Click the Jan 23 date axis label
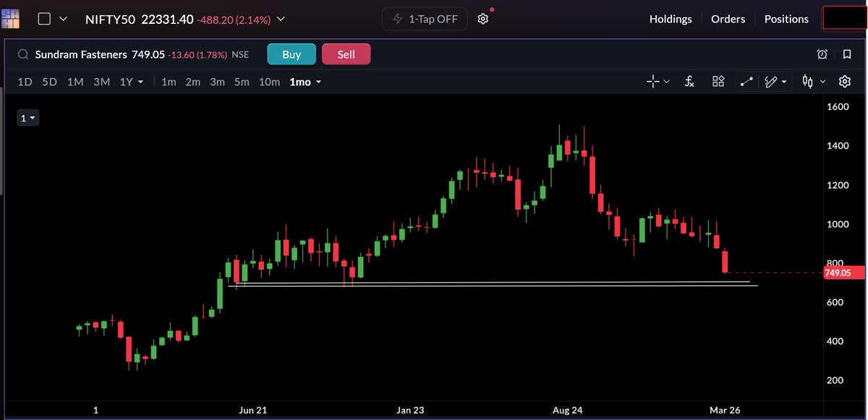 point(410,410)
